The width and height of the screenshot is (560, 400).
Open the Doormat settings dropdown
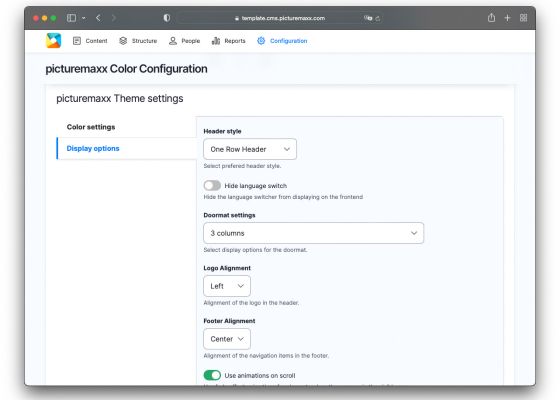pyautogui.click(x=314, y=233)
